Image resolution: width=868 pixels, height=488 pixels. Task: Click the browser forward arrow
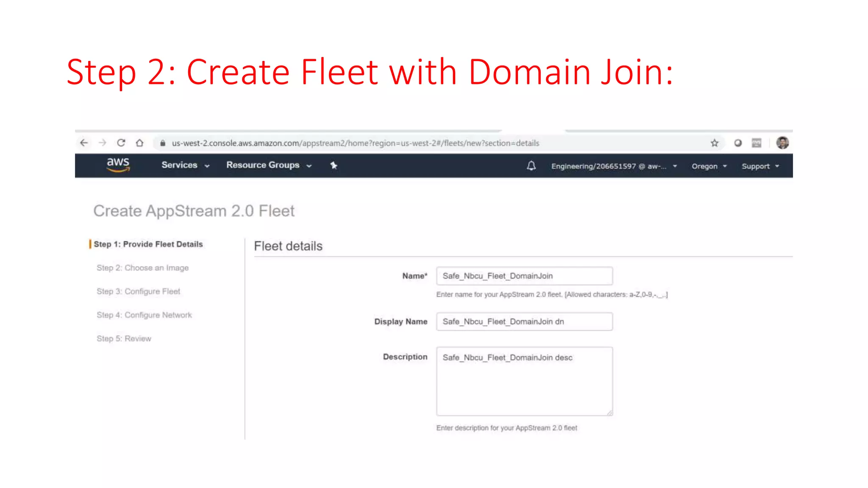point(103,143)
